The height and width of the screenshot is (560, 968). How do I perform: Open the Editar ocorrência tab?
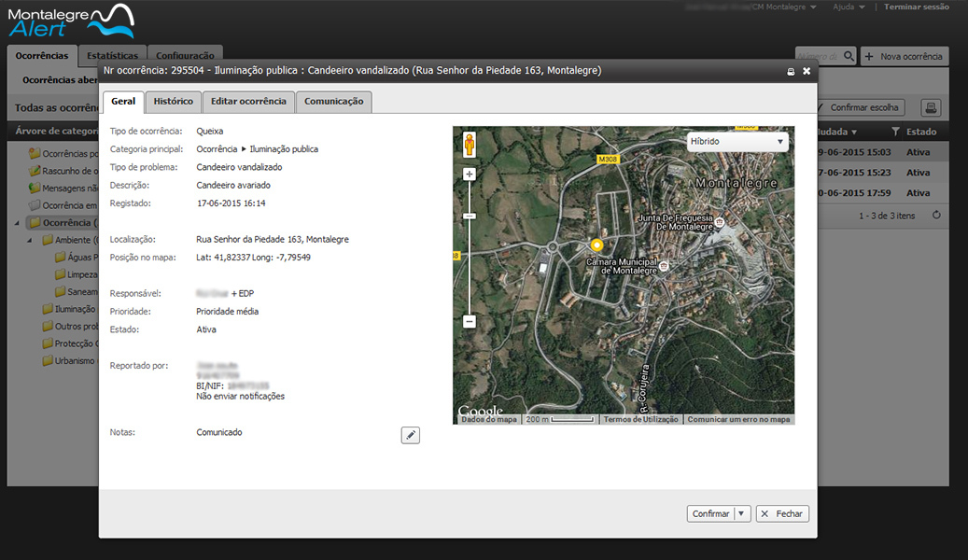point(248,101)
